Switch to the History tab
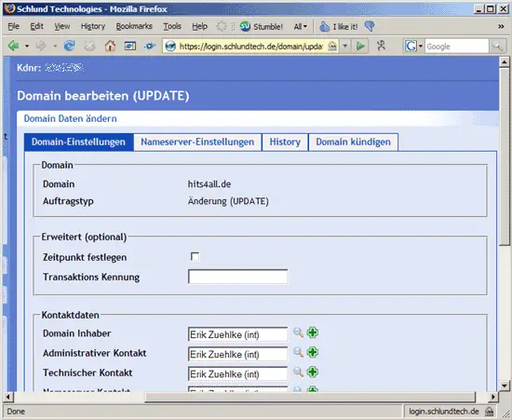Screen dimensions: 512x420 pos(285,142)
